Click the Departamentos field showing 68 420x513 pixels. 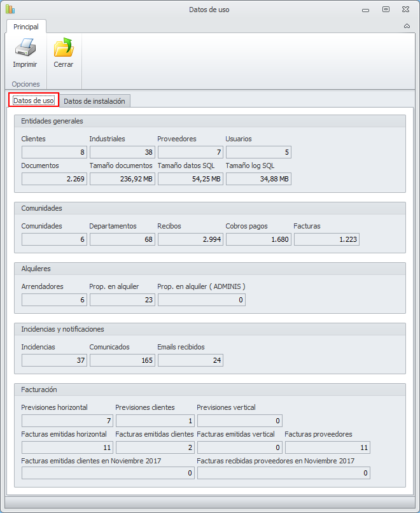(x=122, y=239)
